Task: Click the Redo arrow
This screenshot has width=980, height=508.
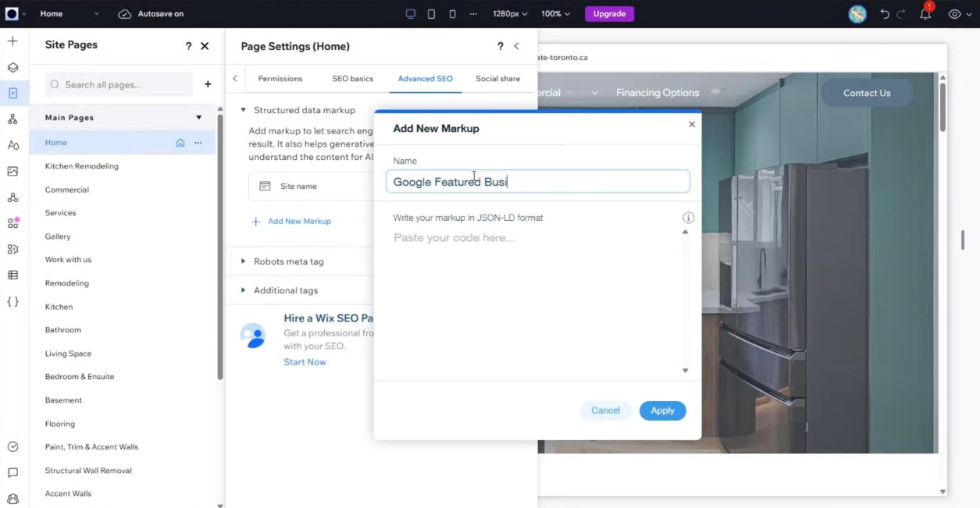Action: pos(902,14)
